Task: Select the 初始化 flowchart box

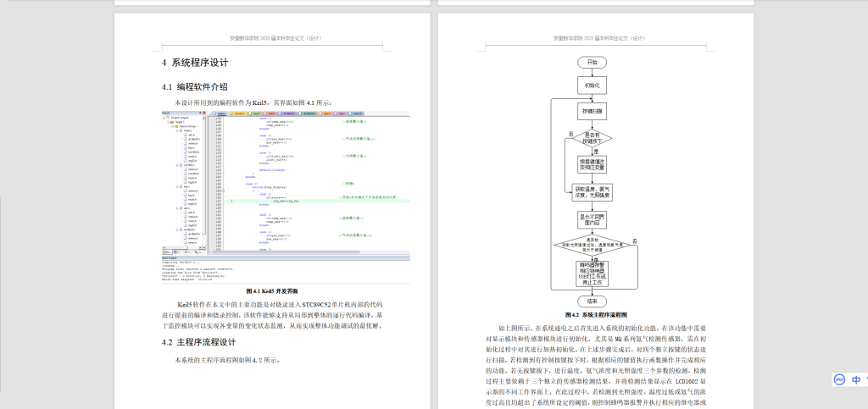Action: pos(592,86)
